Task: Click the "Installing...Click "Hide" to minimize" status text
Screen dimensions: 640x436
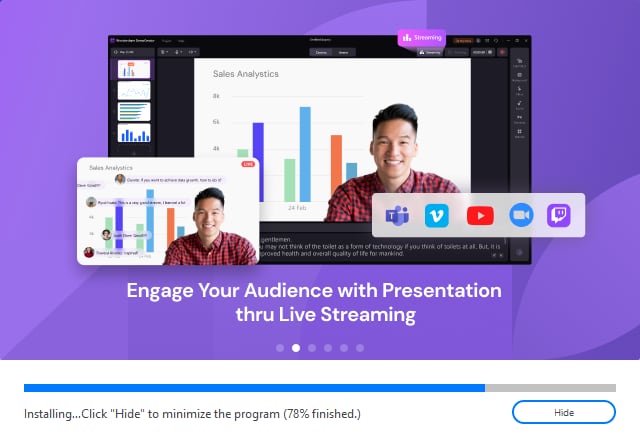Action: click(x=192, y=414)
